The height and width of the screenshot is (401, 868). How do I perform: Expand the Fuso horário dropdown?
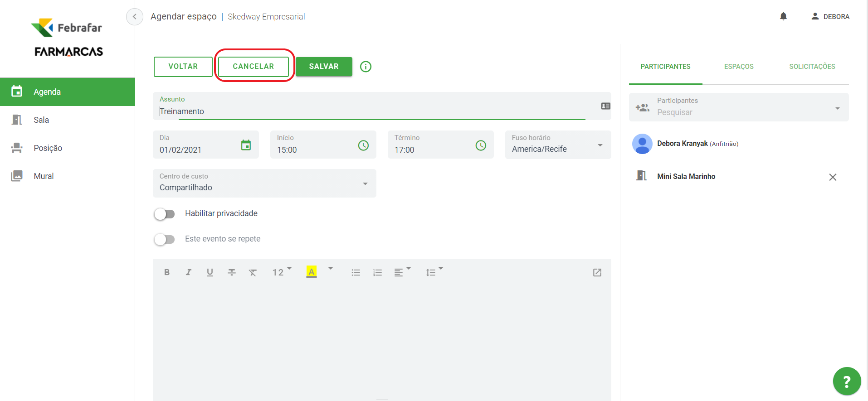click(600, 145)
